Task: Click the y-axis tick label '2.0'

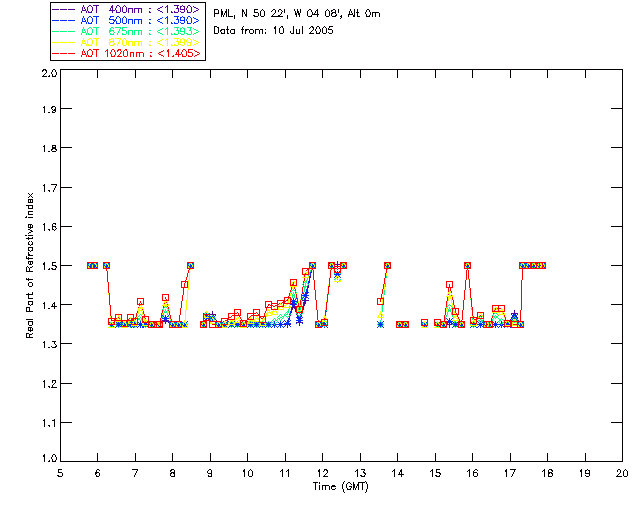Action: (x=49, y=74)
